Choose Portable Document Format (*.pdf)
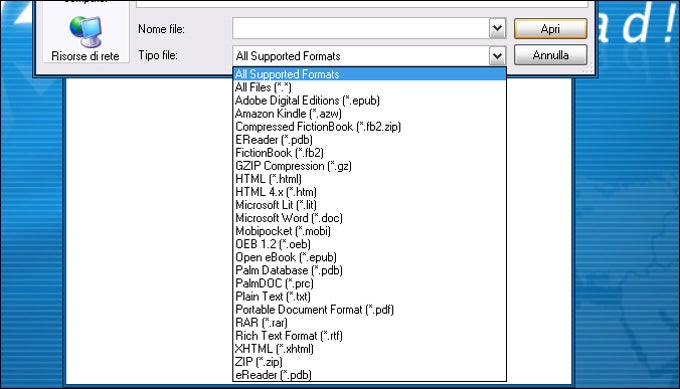 [369, 310]
